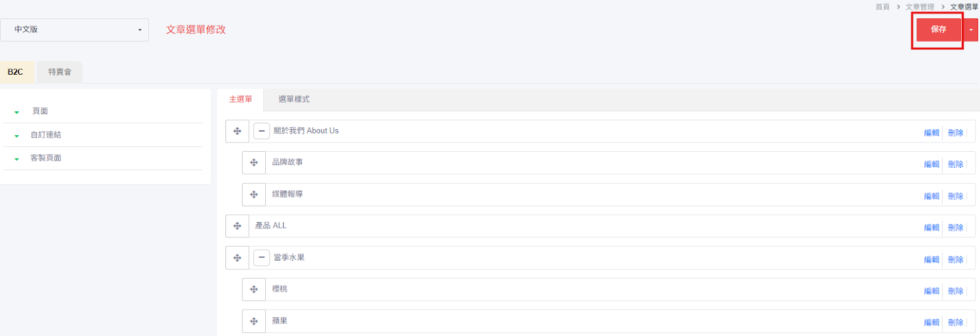The image size is (980, 336).
Task: Collapse the 當季水果 submenu
Action: click(262, 258)
